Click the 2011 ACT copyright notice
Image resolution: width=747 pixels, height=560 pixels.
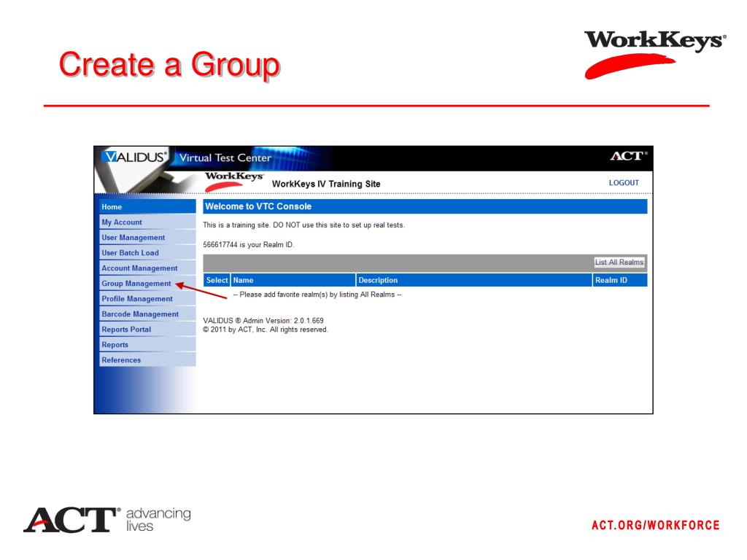click(x=266, y=330)
